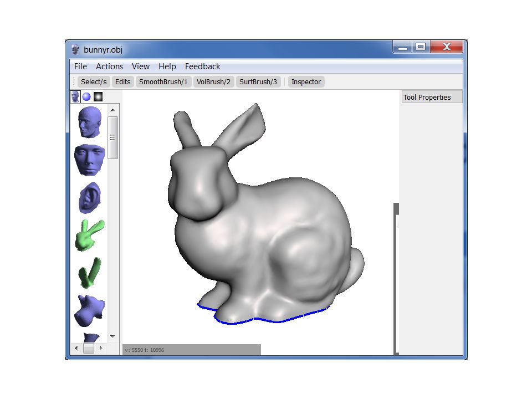Open the Inspector panel button
Viewport: 532px width, 399px height.
[x=306, y=82]
